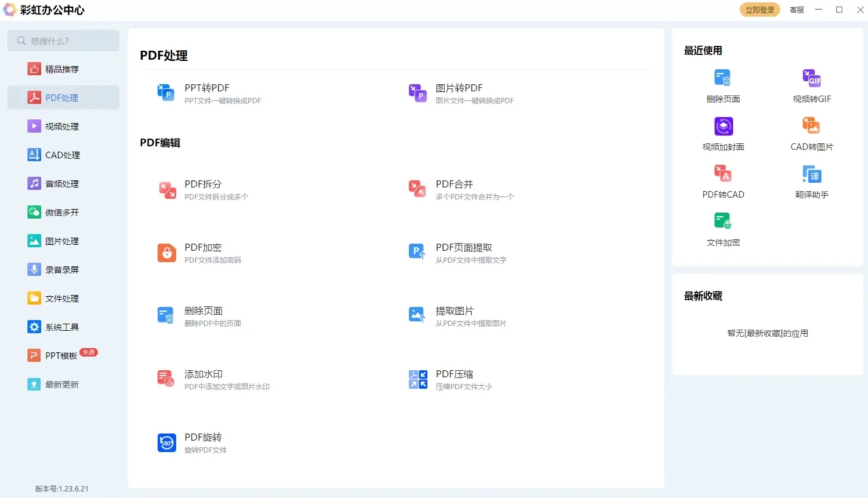Open the 录音录屏 category

point(63,270)
